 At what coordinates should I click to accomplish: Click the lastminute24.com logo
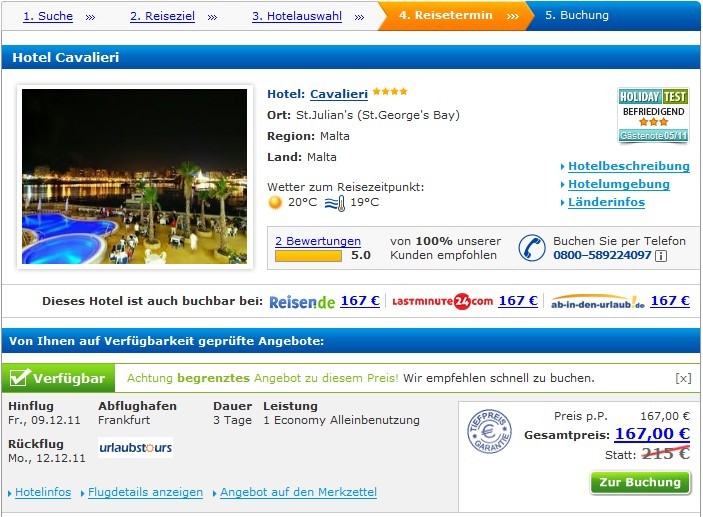pyautogui.click(x=442, y=301)
